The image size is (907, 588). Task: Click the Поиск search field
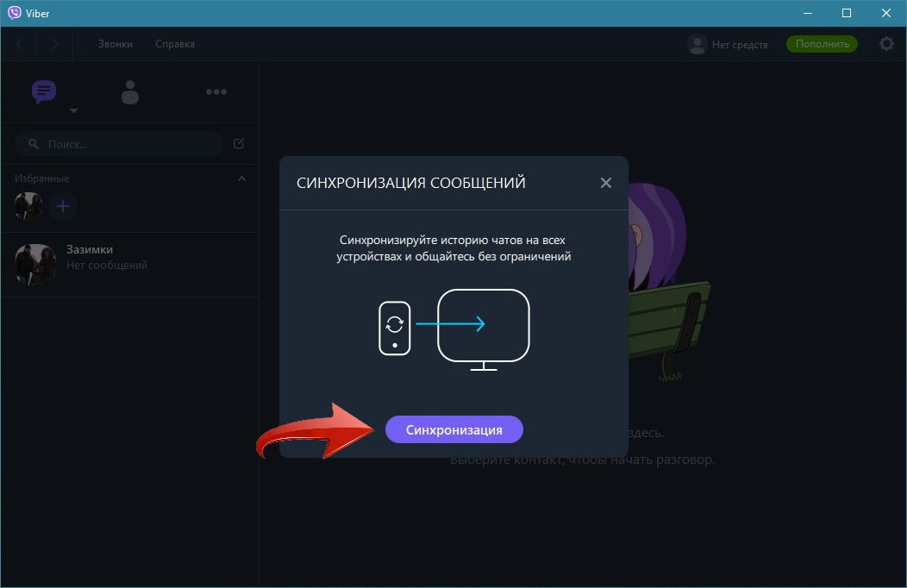(x=121, y=144)
